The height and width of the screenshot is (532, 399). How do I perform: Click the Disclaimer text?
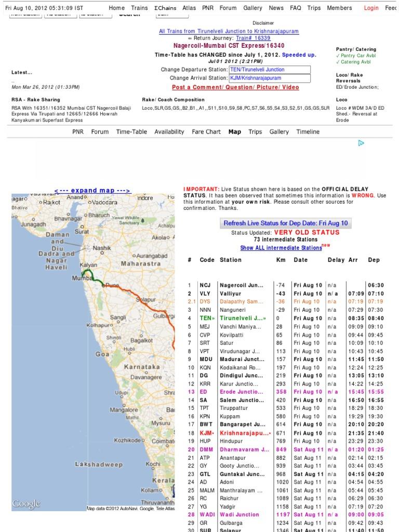click(x=263, y=23)
